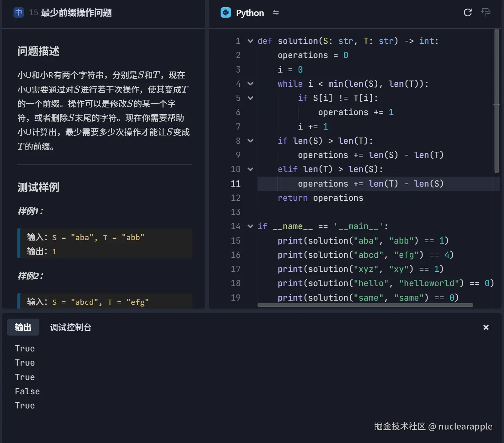The width and height of the screenshot is (504, 443).
Task: Collapse the if S[i] != T[i] block
Action: 250,98
